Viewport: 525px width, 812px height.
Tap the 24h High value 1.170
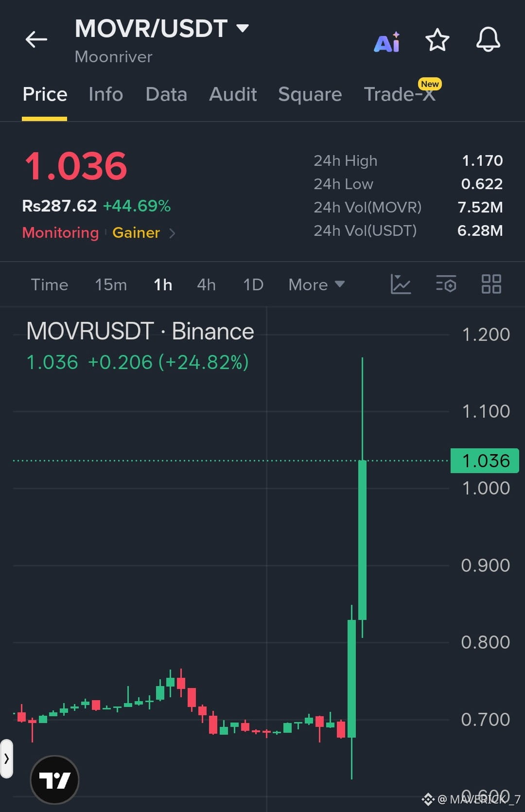pos(482,160)
